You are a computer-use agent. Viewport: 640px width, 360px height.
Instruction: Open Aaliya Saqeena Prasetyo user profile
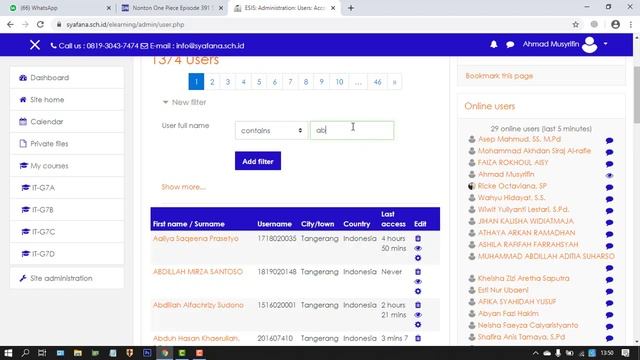(x=196, y=238)
